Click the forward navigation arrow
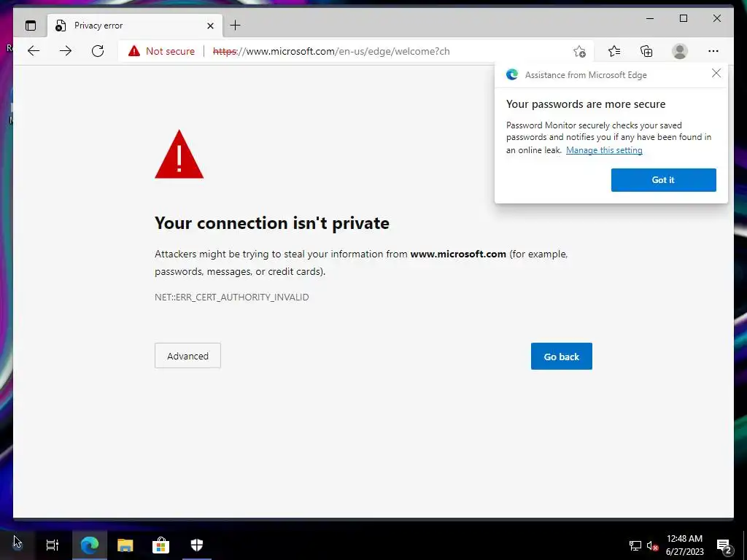This screenshot has width=747, height=560. [66, 51]
